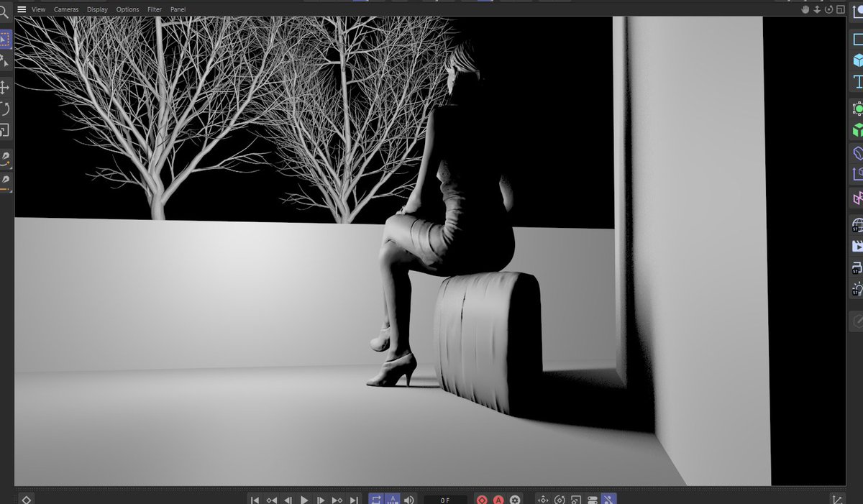This screenshot has width=863, height=504.
Task: Play the animation forward
Action: coord(304,500)
